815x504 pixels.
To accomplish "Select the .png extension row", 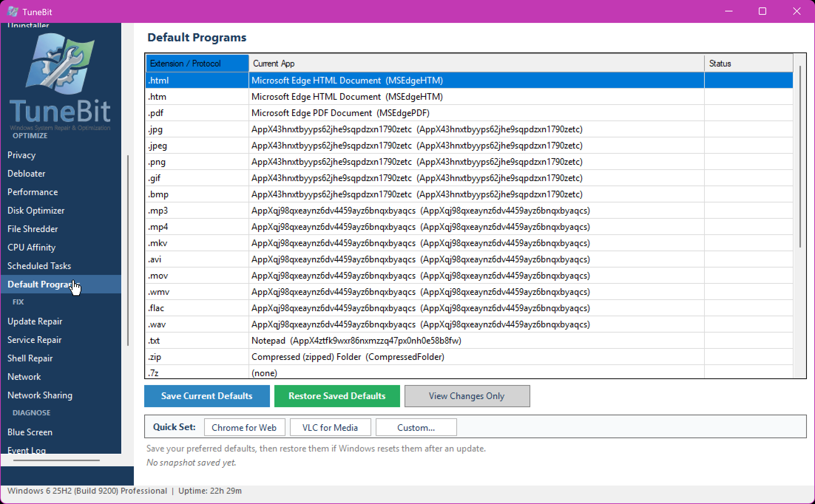I will (469, 161).
